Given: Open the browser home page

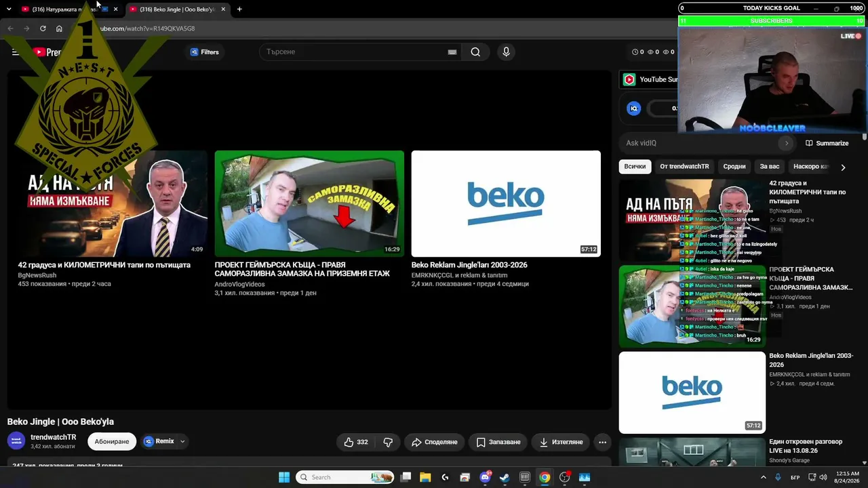Looking at the screenshot, I should pos(59,28).
